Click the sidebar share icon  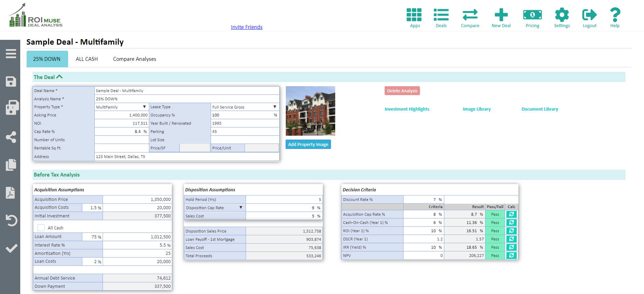click(x=11, y=137)
